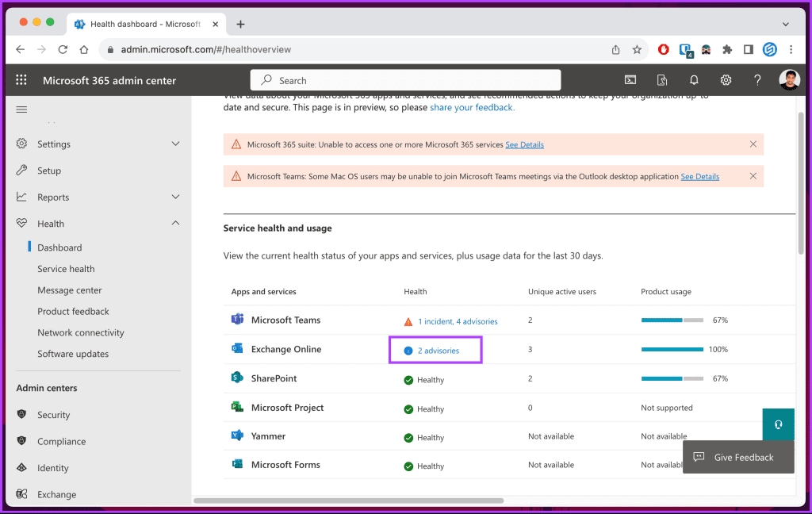Select the Exchange Online app icon
Screen dimensions: 812x514
236,349
